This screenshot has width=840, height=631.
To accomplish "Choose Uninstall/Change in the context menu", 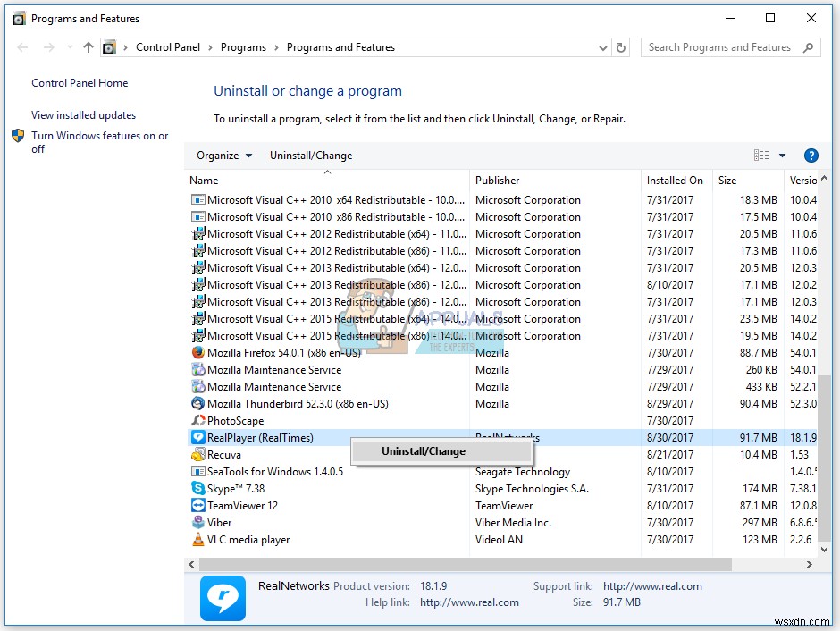I will (x=442, y=451).
